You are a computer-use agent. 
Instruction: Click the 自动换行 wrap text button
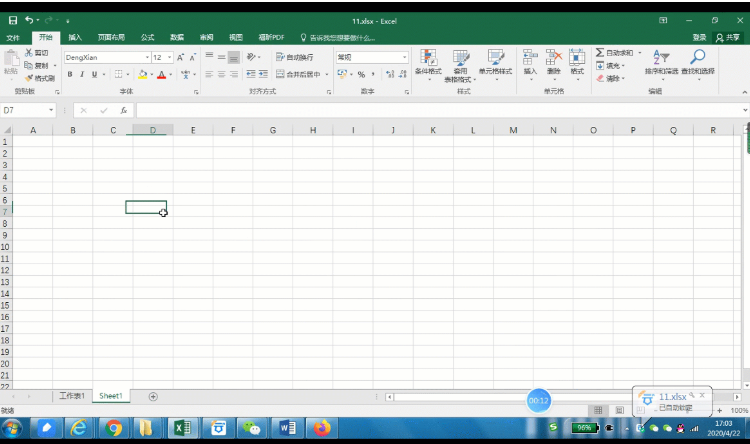[294, 58]
